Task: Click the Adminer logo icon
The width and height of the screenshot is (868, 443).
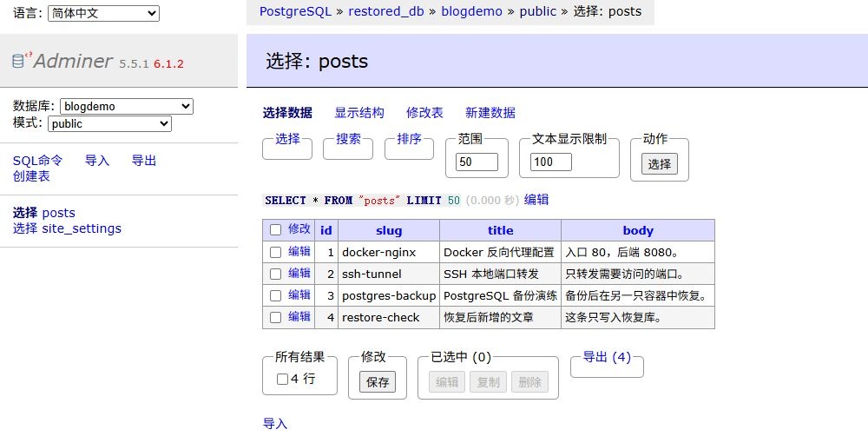Action: [23, 60]
